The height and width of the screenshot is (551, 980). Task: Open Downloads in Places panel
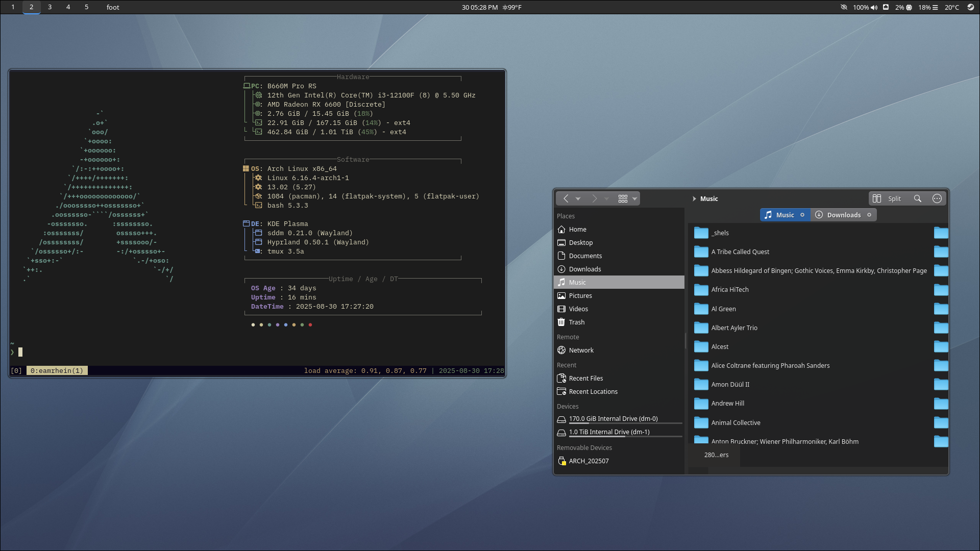click(619, 269)
